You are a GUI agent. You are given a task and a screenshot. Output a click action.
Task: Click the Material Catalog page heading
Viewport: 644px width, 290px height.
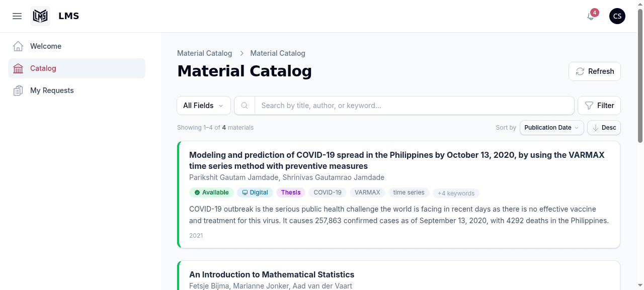[x=245, y=71]
